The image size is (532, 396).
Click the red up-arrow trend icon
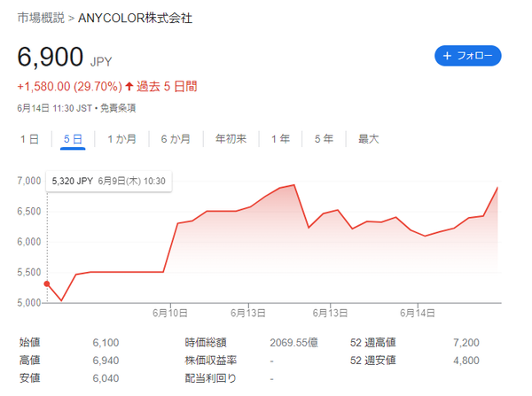[x=129, y=86]
